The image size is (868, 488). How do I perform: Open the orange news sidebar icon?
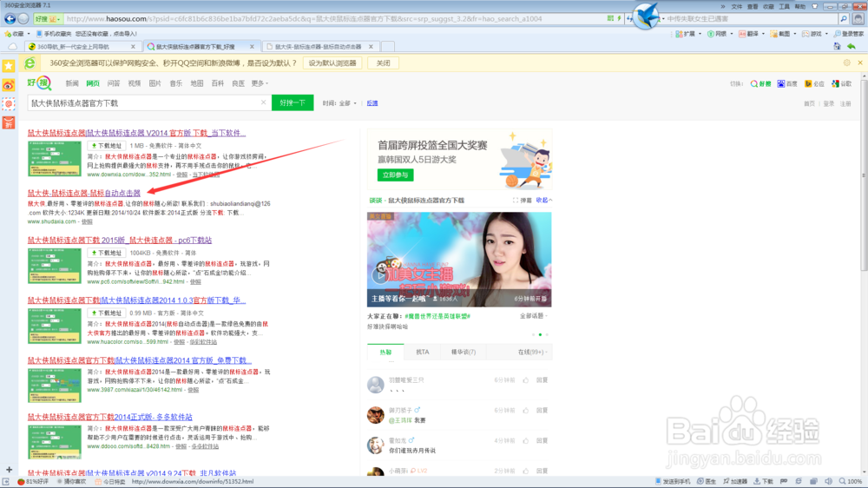[9, 123]
